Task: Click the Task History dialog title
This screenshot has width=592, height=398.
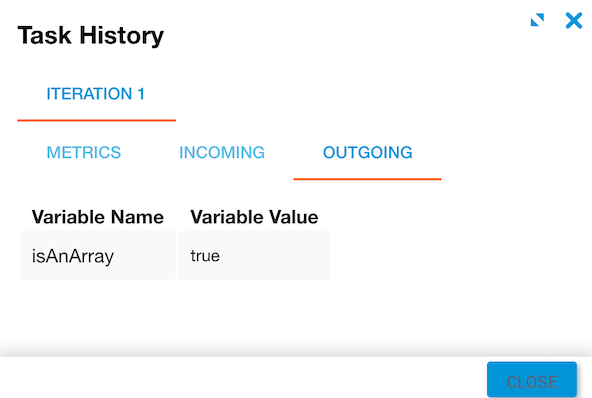Action: [x=91, y=35]
